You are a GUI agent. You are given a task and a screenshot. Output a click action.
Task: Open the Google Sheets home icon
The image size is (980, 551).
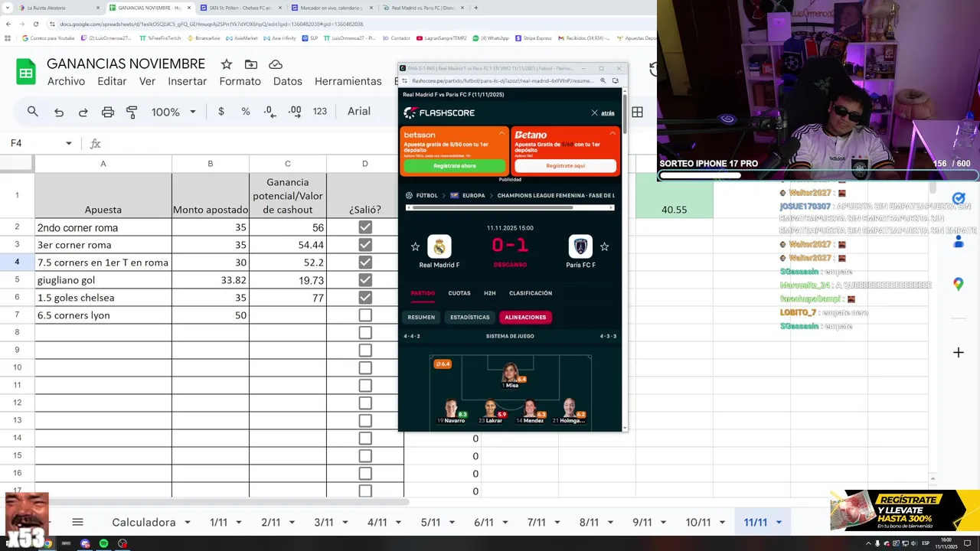point(26,72)
